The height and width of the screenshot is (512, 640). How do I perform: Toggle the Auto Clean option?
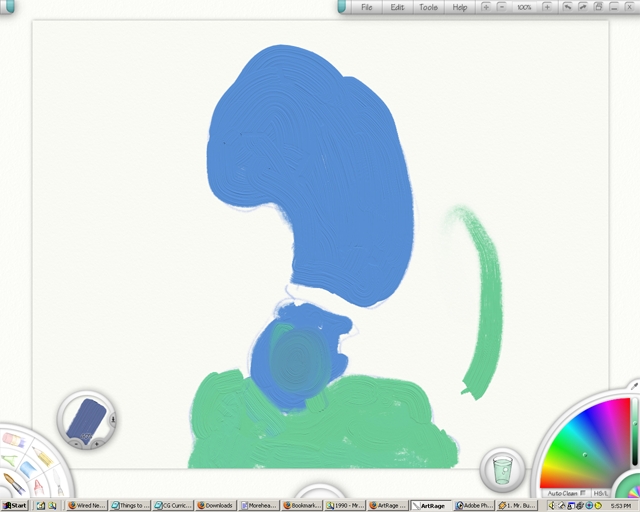tap(566, 494)
